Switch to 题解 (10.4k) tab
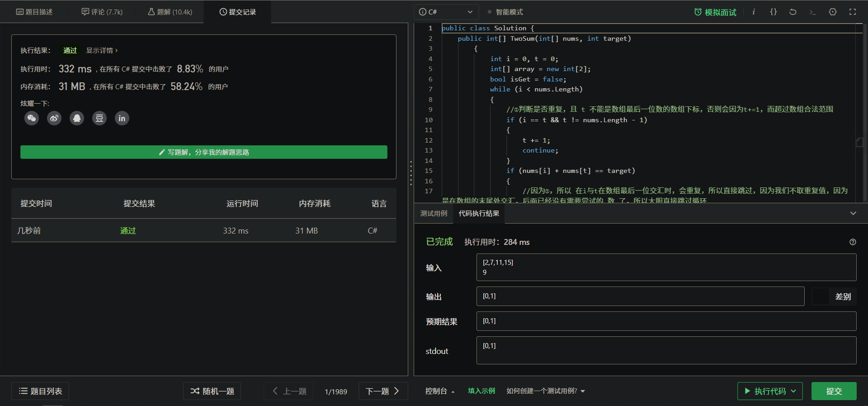The width and height of the screenshot is (868, 406). point(170,12)
